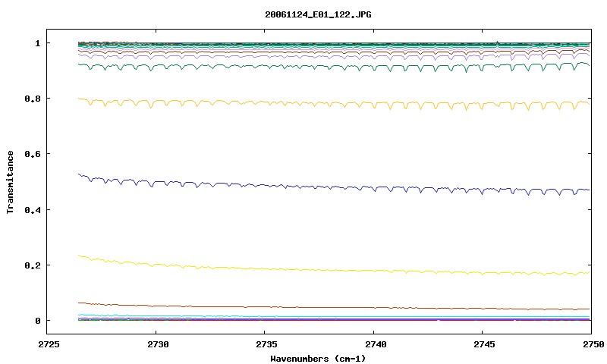Click the y-axis tick label 0.2
This screenshot has height=364, width=607.
[x=33, y=265]
